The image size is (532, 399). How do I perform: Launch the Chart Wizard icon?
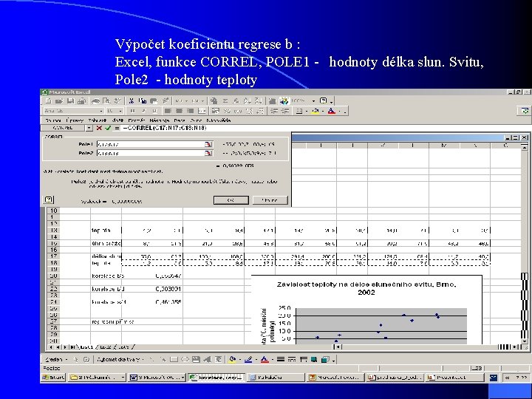point(272,100)
